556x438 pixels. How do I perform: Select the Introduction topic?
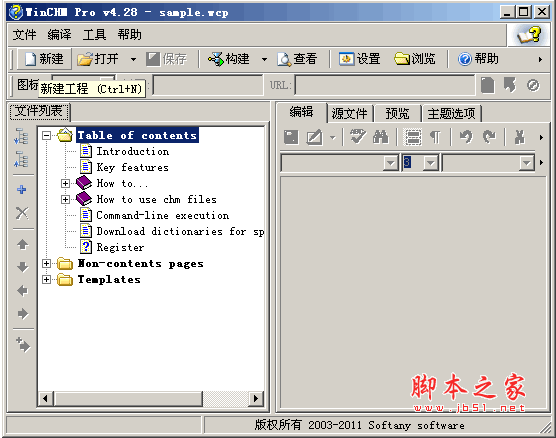133,151
